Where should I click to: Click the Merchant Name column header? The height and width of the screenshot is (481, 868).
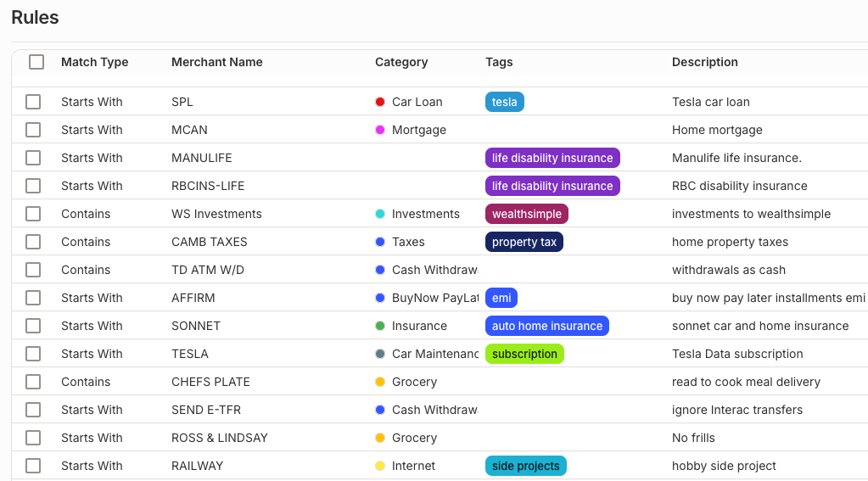217,62
